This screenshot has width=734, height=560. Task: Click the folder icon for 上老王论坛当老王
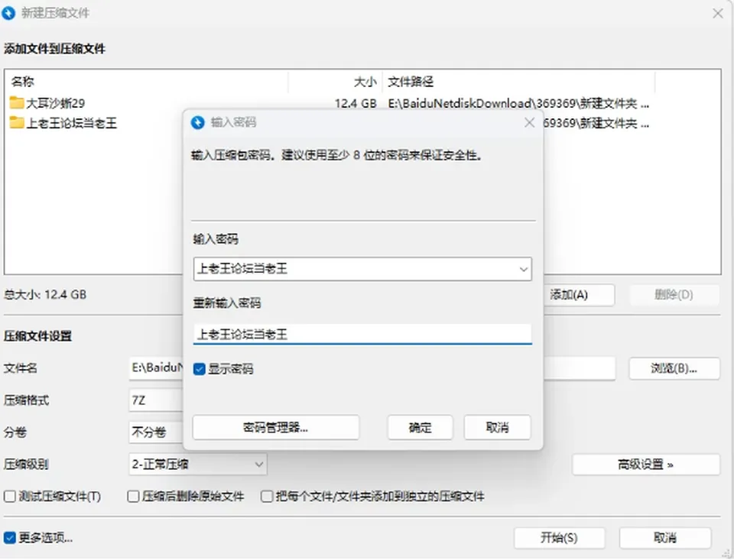tap(17, 122)
